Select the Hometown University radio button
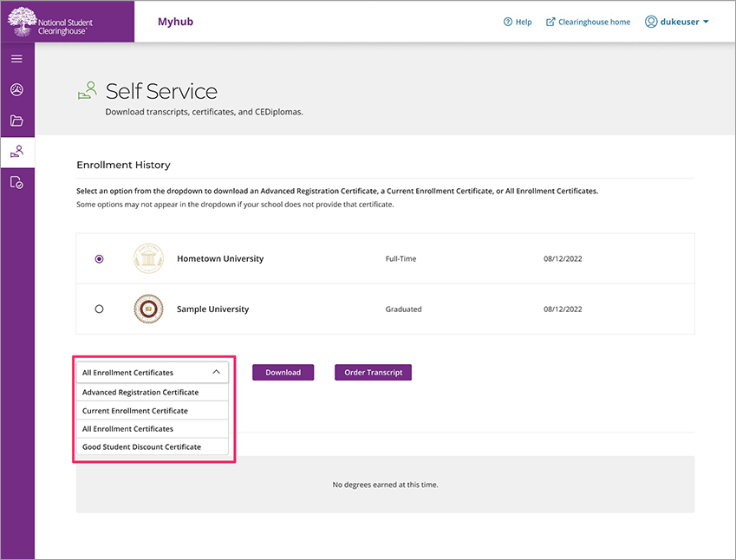This screenshot has height=560, width=736. click(99, 258)
